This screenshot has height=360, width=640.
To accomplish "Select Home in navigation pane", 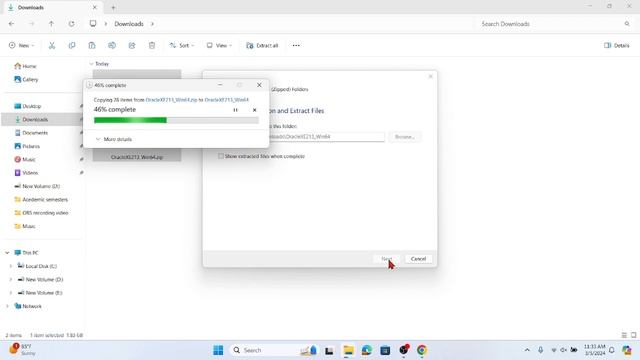I will pos(25,66).
